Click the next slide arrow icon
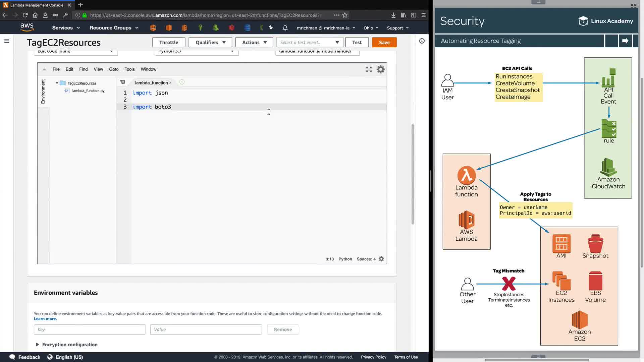The height and width of the screenshot is (362, 644). click(x=625, y=41)
